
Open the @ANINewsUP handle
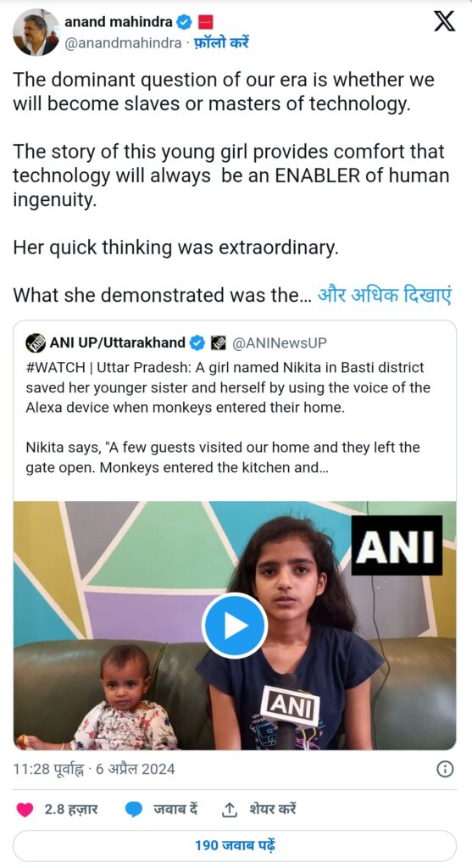coord(280,343)
